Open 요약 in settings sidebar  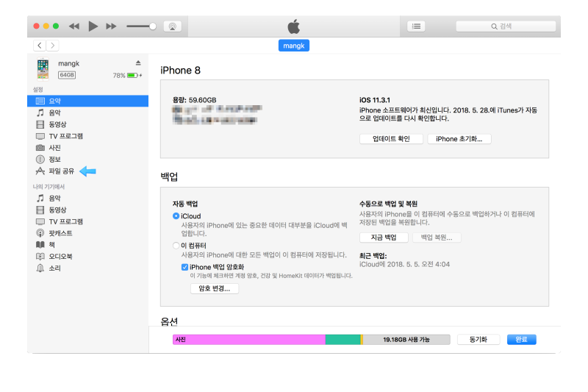(87, 101)
